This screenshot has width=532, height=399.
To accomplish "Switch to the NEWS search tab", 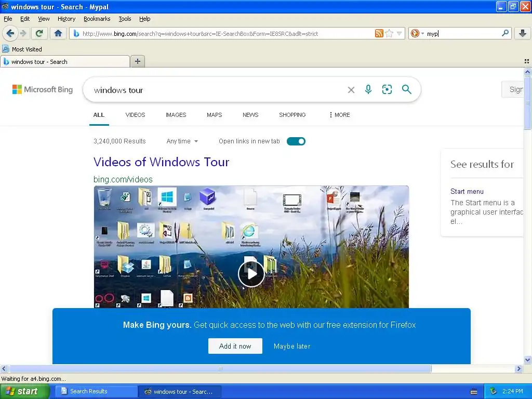I will (x=250, y=115).
